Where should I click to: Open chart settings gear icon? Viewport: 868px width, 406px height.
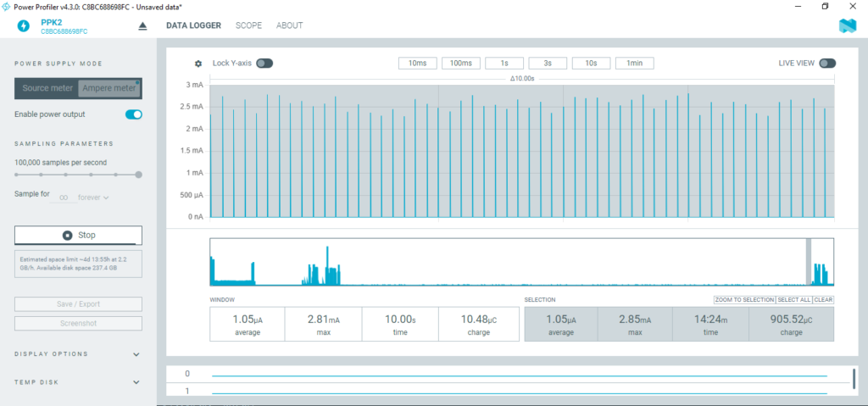pyautogui.click(x=198, y=64)
